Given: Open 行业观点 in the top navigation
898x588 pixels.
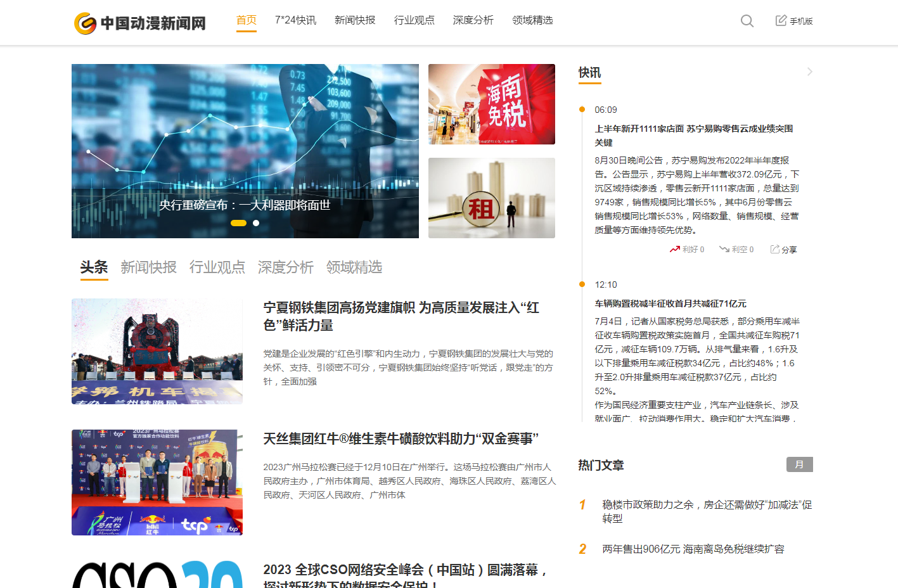Looking at the screenshot, I should click(414, 20).
